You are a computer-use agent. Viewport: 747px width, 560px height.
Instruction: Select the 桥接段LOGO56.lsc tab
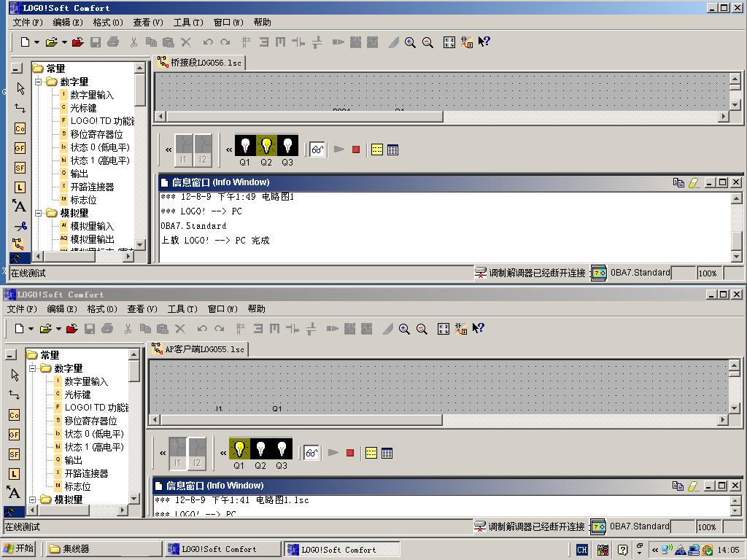coord(201,63)
